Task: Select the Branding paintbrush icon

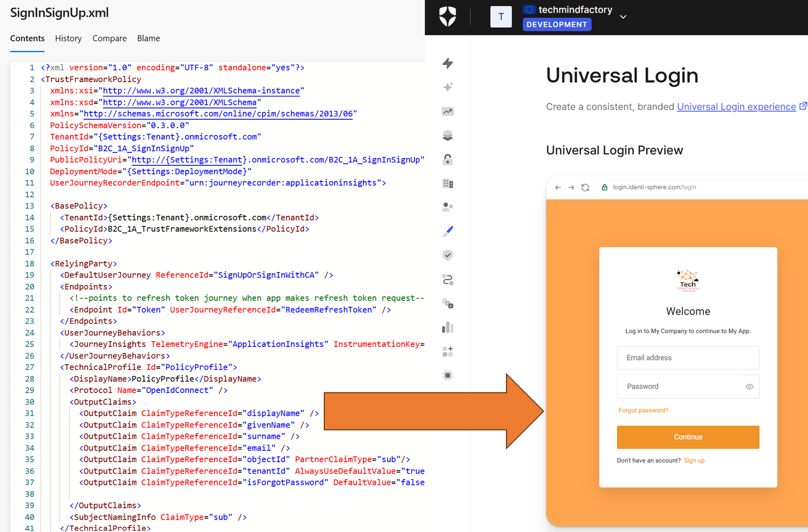Action: pos(448,231)
